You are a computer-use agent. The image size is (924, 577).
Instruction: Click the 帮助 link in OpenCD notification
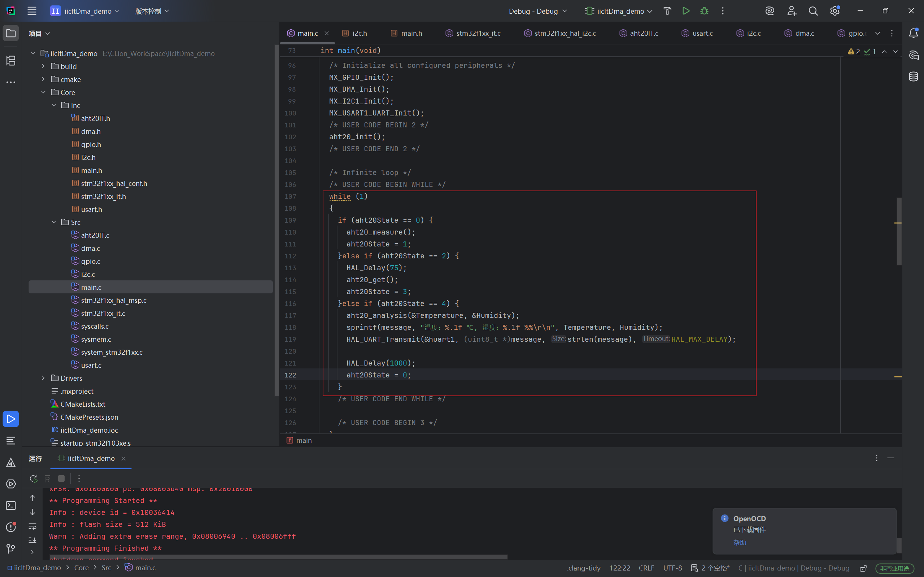[x=739, y=542]
